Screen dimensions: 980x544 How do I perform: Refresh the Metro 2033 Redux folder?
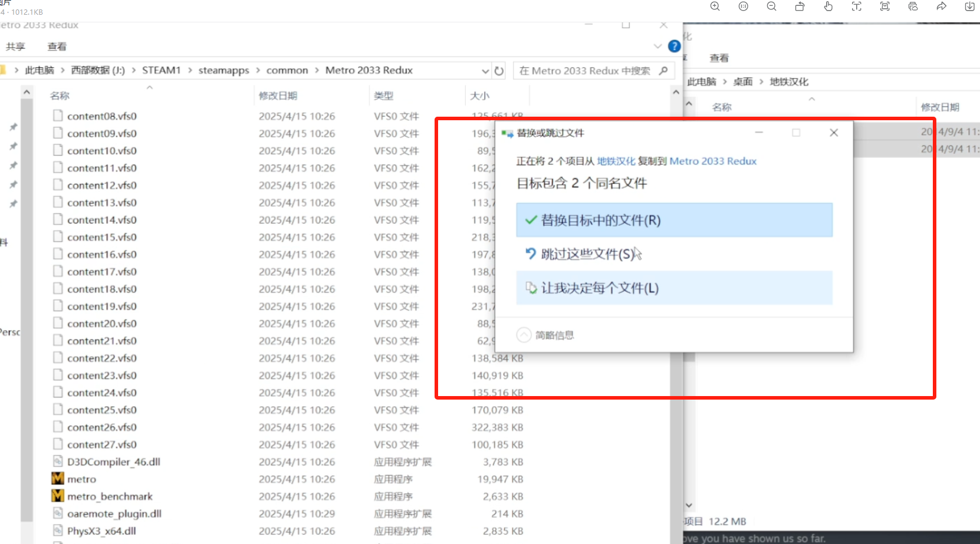(x=499, y=71)
